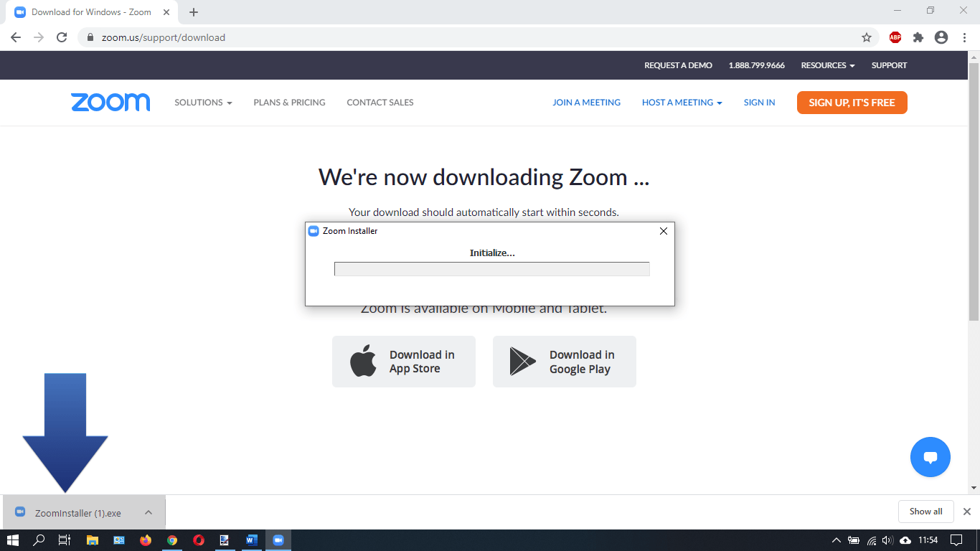Open the HOST A MEETING dropdown
980x551 pixels.
681,102
